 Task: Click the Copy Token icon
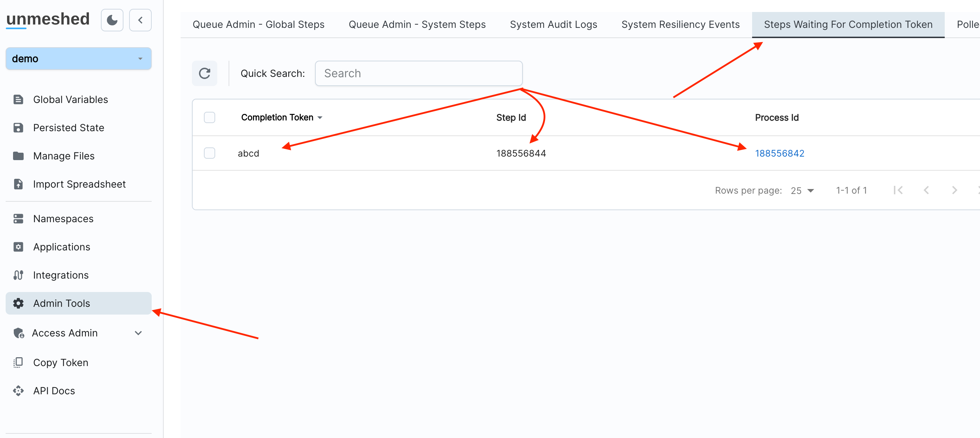pyautogui.click(x=18, y=362)
